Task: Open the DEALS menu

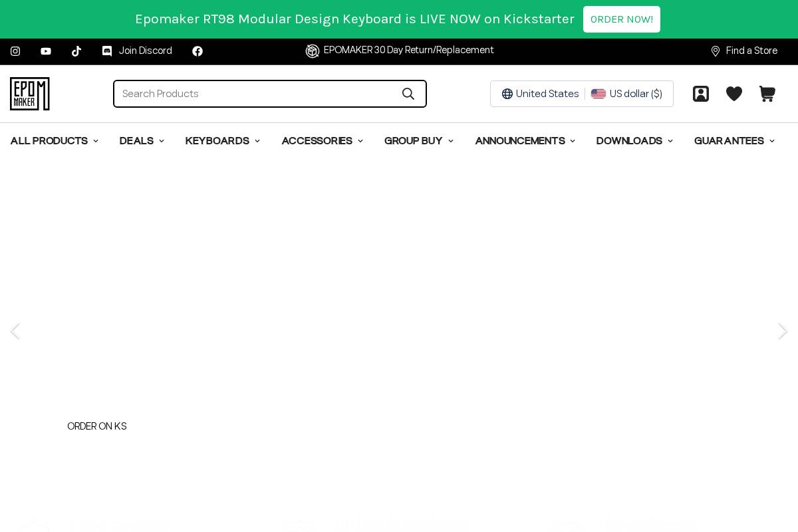Action: click(136, 141)
